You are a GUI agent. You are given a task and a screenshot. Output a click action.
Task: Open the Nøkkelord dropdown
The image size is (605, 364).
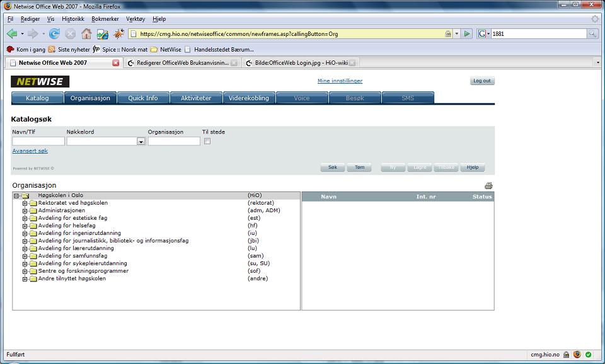click(x=141, y=142)
